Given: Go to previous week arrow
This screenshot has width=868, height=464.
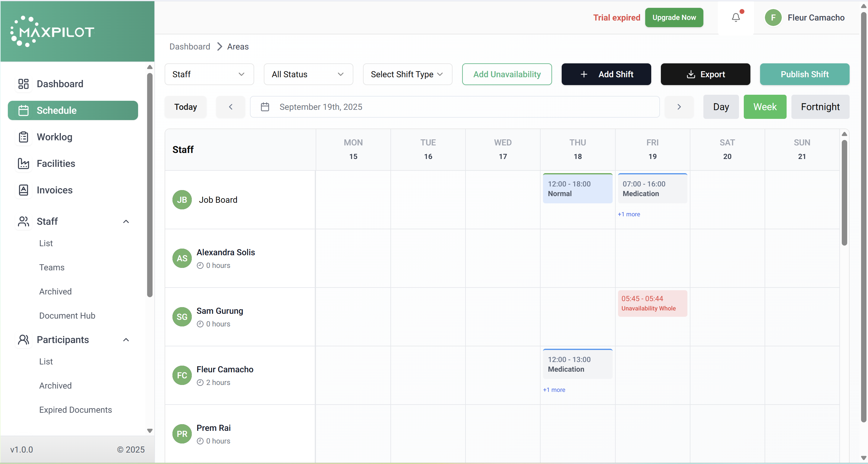Looking at the screenshot, I should point(230,107).
